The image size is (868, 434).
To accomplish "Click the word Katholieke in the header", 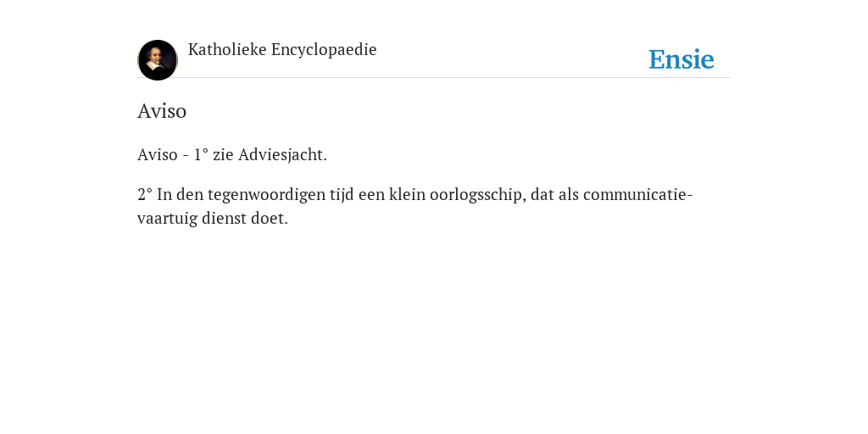I will click(x=227, y=50).
